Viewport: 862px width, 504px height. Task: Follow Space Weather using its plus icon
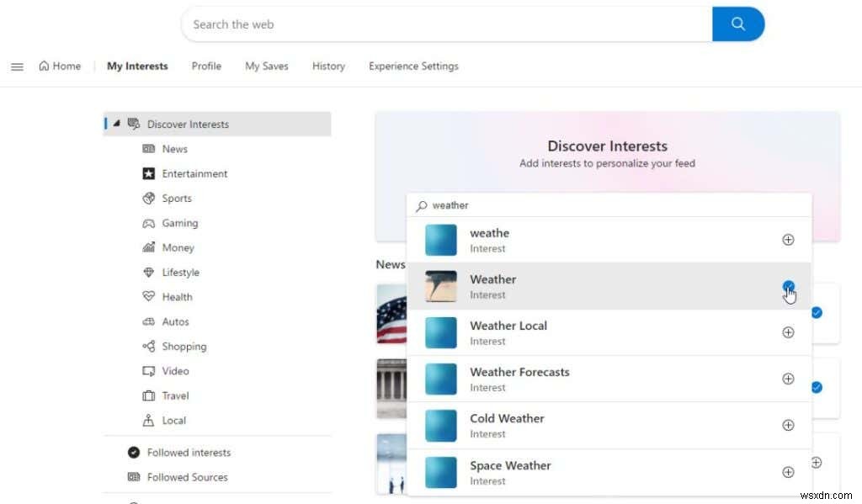(x=788, y=472)
